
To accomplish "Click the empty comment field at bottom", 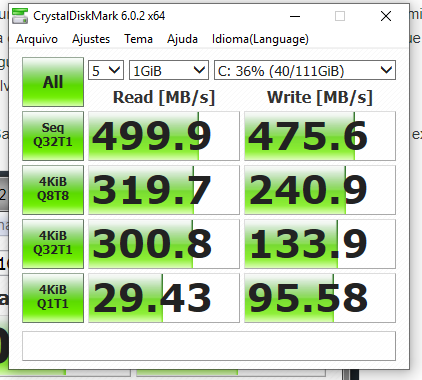I will coord(209,346).
